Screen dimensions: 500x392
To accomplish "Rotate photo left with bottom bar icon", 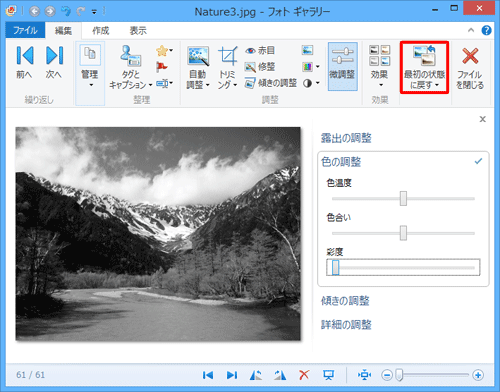I will 256,375.
